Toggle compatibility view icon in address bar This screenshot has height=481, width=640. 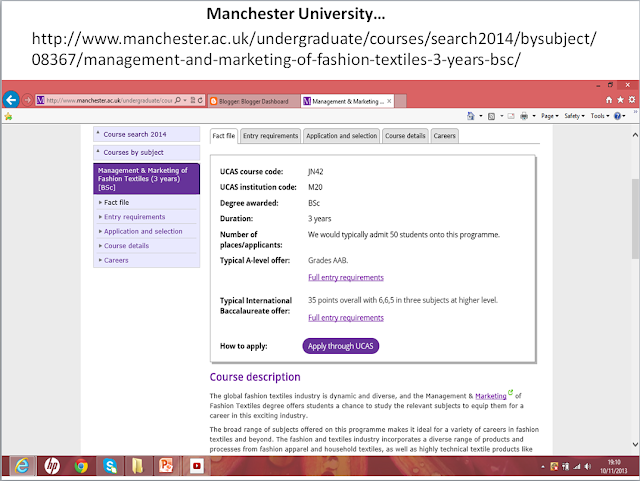pos(193,100)
